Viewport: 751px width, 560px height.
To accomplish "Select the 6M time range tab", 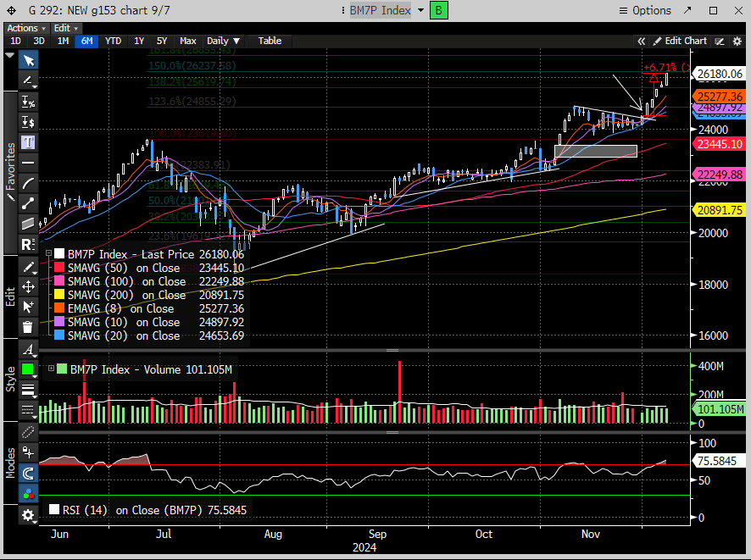I will click(86, 42).
